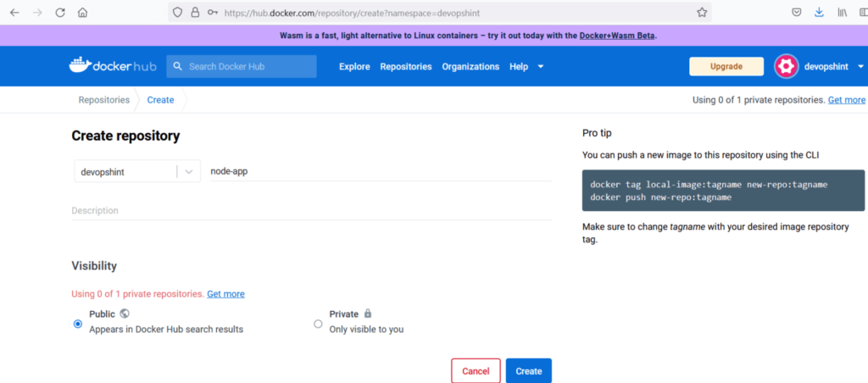Click the Pro tip heading
The height and width of the screenshot is (383, 868).
click(x=597, y=133)
